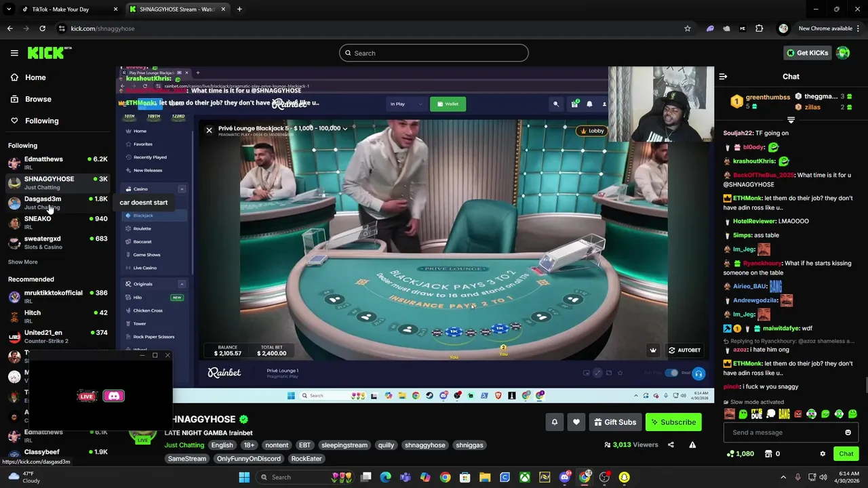Click the OnlyFunnyOnDiscord tag
The width and height of the screenshot is (868, 488).
click(249, 459)
